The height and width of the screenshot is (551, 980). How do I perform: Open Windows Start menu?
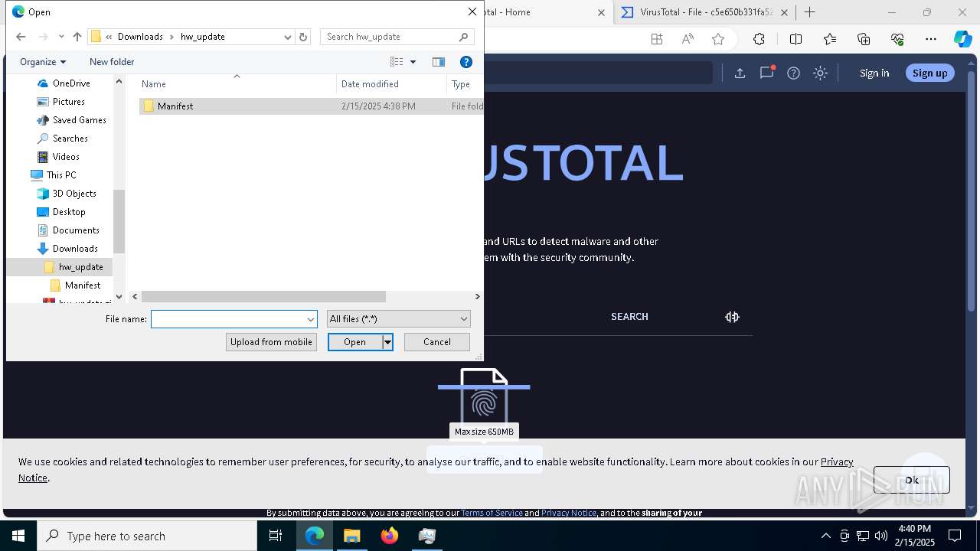18,536
